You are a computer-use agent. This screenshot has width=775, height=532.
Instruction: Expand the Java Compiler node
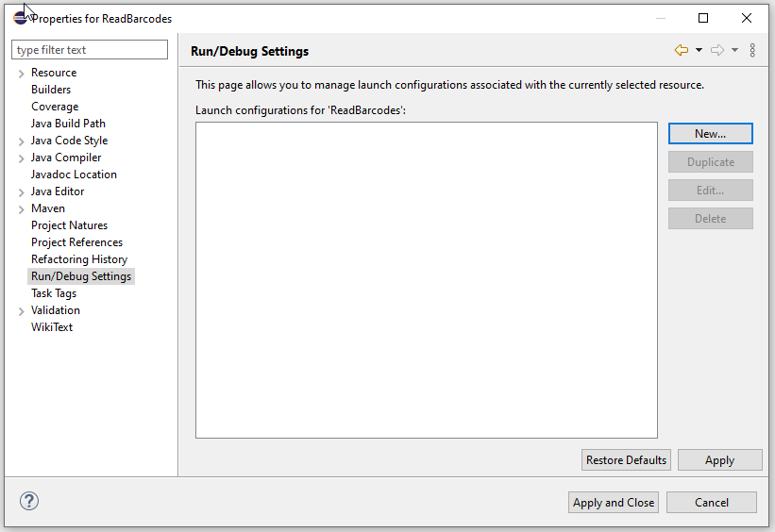coord(21,158)
